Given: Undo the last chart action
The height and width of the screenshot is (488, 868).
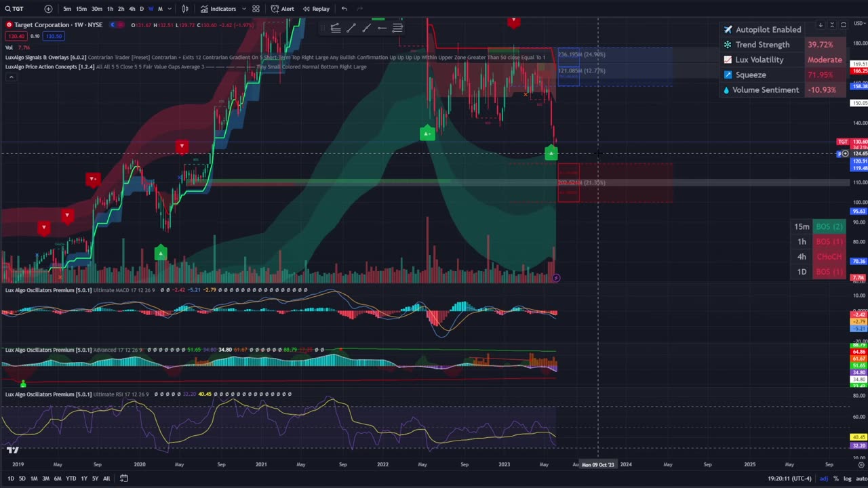Looking at the screenshot, I should [344, 9].
